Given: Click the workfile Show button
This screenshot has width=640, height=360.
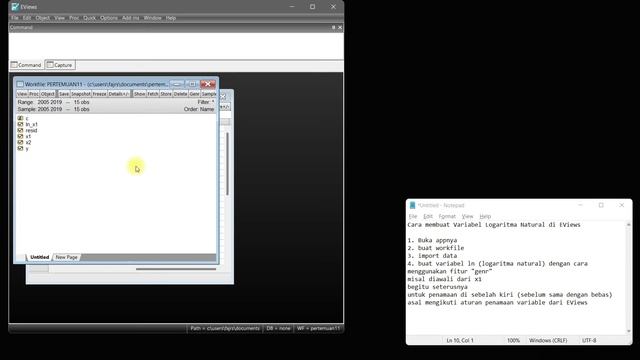Looking at the screenshot, I should click(140, 94).
